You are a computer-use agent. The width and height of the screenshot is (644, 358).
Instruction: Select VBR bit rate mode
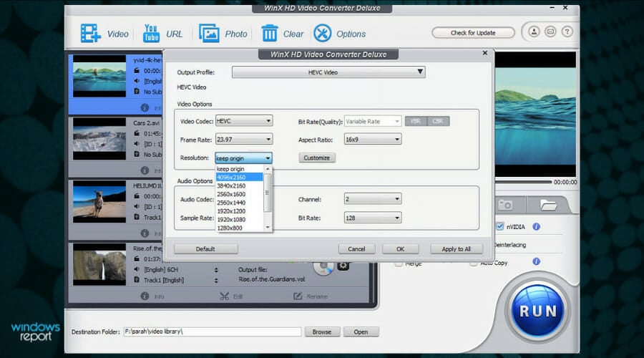tap(416, 121)
